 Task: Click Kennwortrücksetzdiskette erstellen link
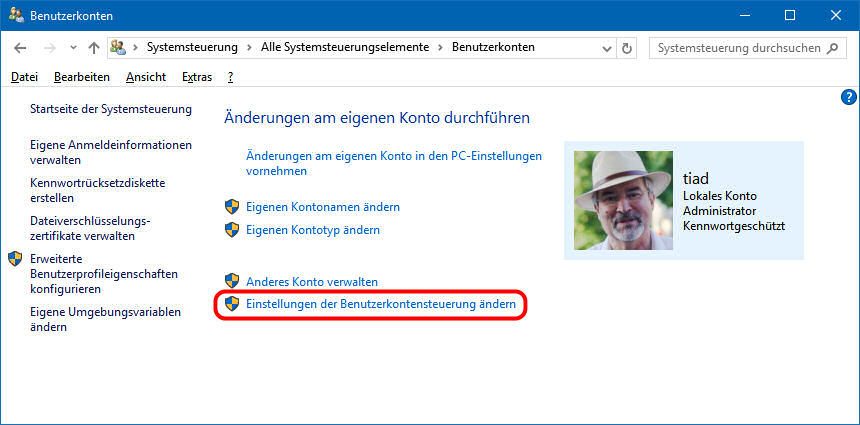click(97, 190)
